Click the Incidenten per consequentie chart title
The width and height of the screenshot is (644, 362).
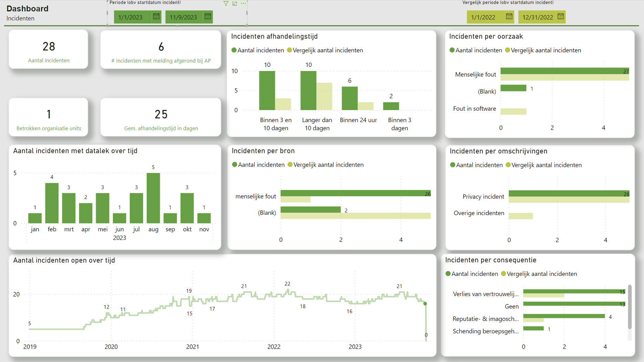[x=491, y=260]
